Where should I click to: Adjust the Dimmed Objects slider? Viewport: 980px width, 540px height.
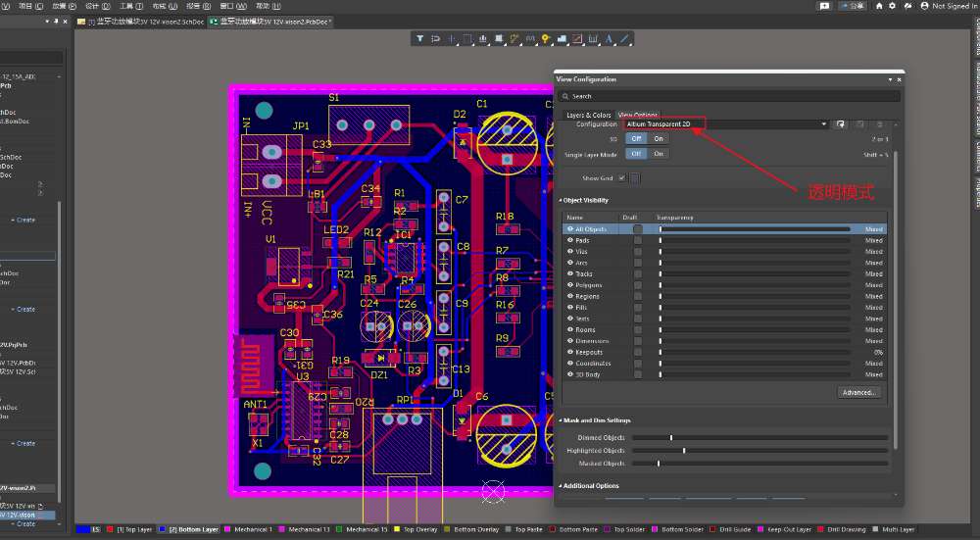tap(759, 437)
